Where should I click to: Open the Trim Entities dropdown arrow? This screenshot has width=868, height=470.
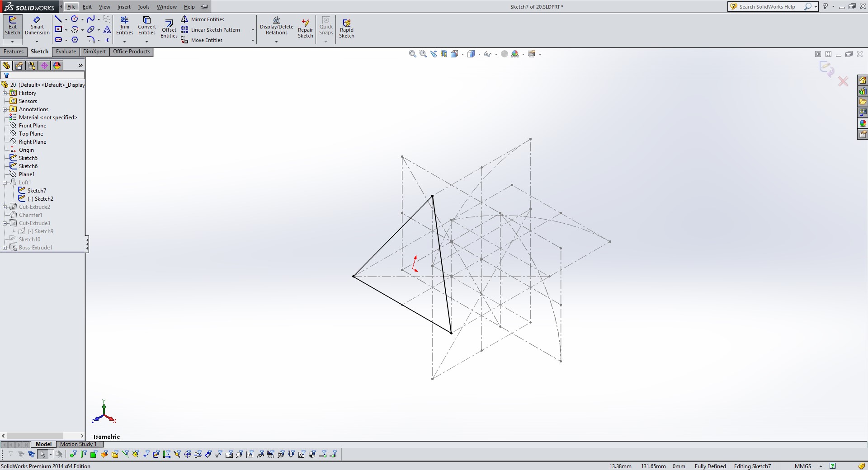(x=125, y=42)
